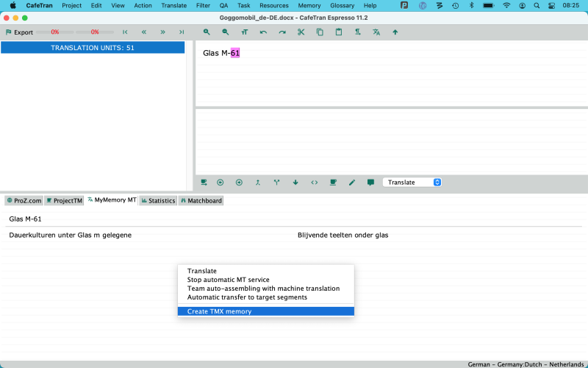Click Create TMX memory menu entry
The width and height of the screenshot is (588, 368).
pyautogui.click(x=266, y=311)
